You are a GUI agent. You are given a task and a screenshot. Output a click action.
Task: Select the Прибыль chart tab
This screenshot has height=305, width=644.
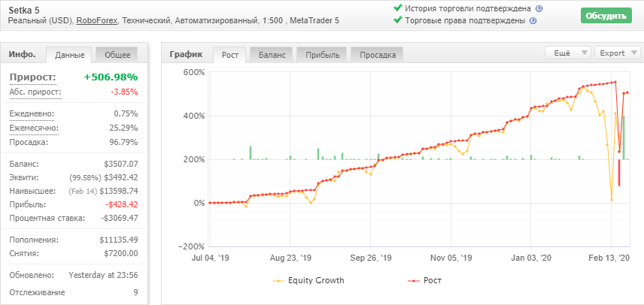point(323,55)
